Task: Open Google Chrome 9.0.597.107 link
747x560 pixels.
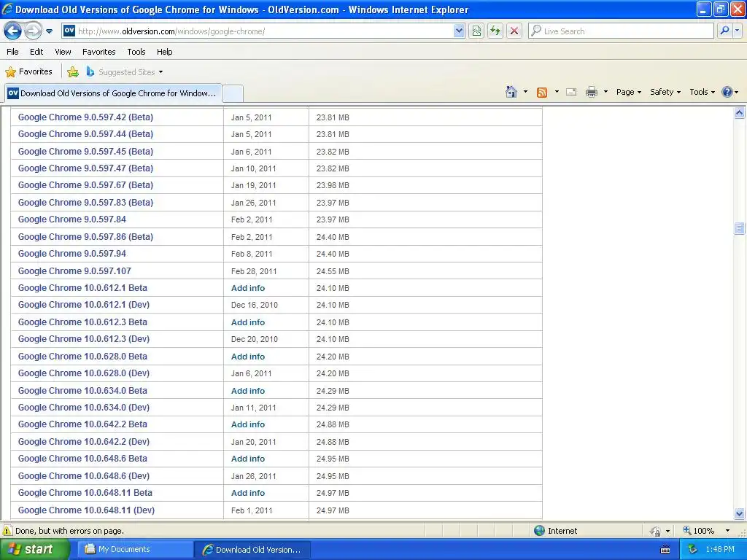Action: pos(74,271)
